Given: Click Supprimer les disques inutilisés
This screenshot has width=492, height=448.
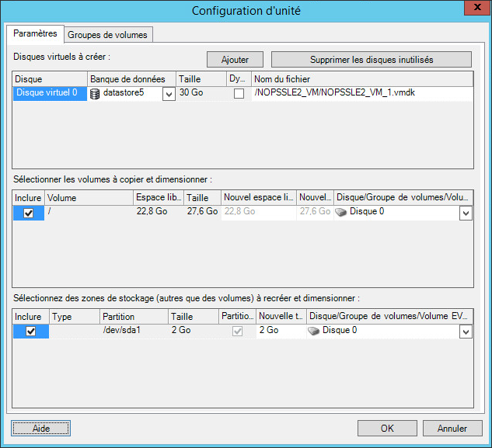Looking at the screenshot, I should 371,60.
